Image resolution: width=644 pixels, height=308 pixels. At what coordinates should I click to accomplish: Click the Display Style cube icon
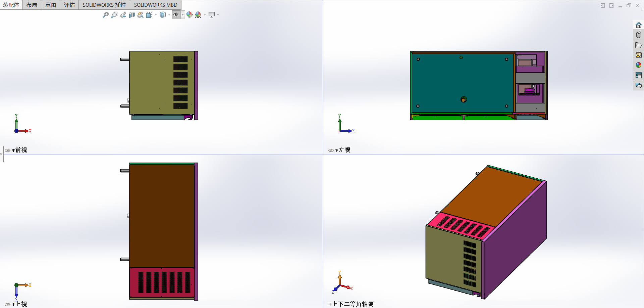pos(163,15)
